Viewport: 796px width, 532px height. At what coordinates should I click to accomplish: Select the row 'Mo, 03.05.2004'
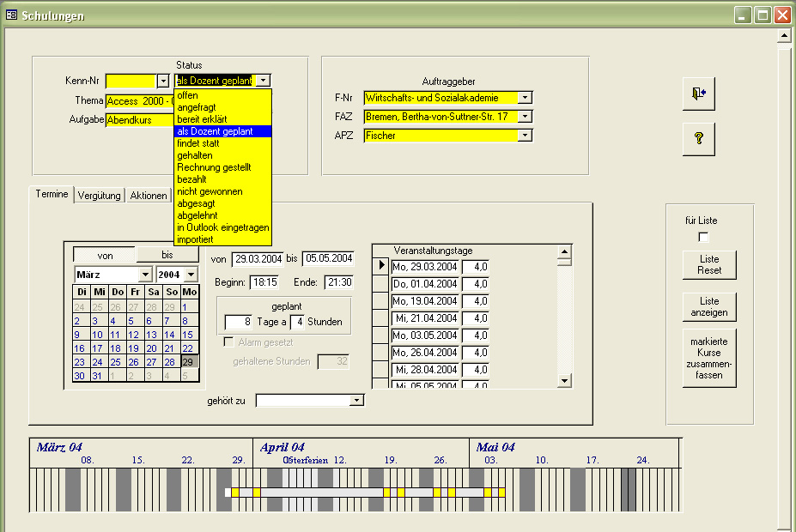425,336
